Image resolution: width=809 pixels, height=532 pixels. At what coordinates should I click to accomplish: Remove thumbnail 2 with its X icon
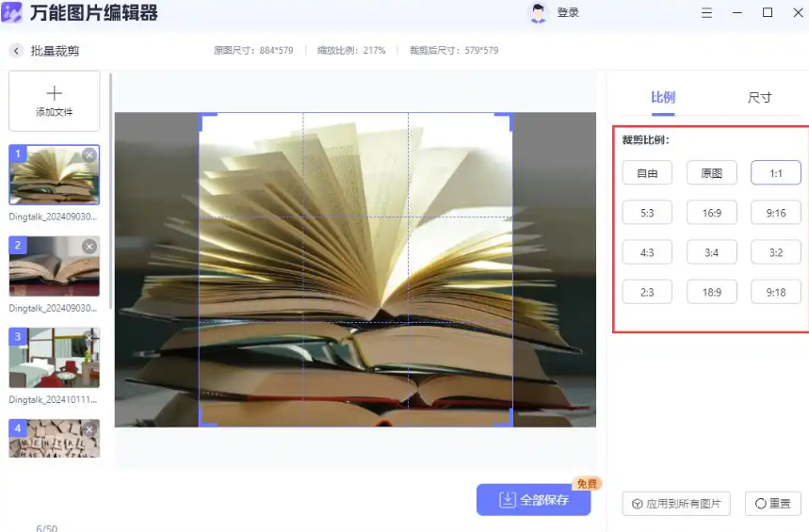89,246
